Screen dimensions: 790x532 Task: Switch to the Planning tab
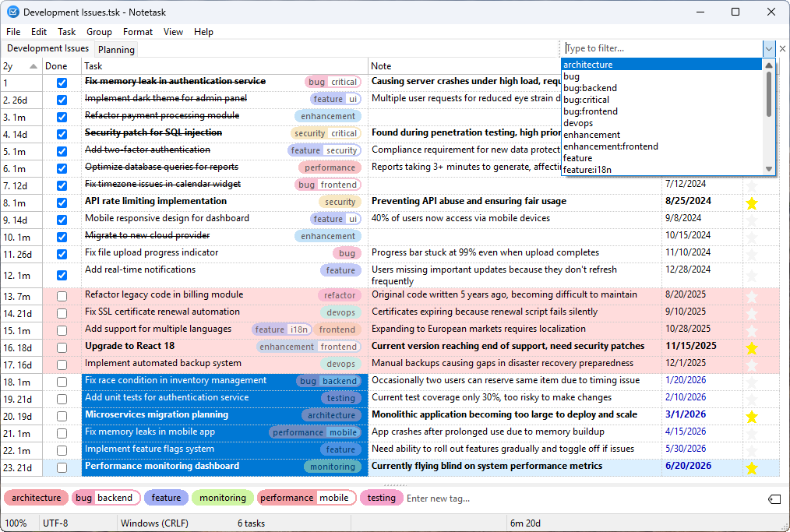click(x=116, y=48)
